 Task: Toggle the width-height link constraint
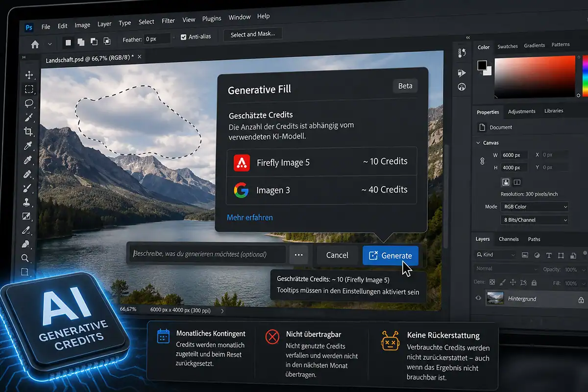[x=482, y=161]
